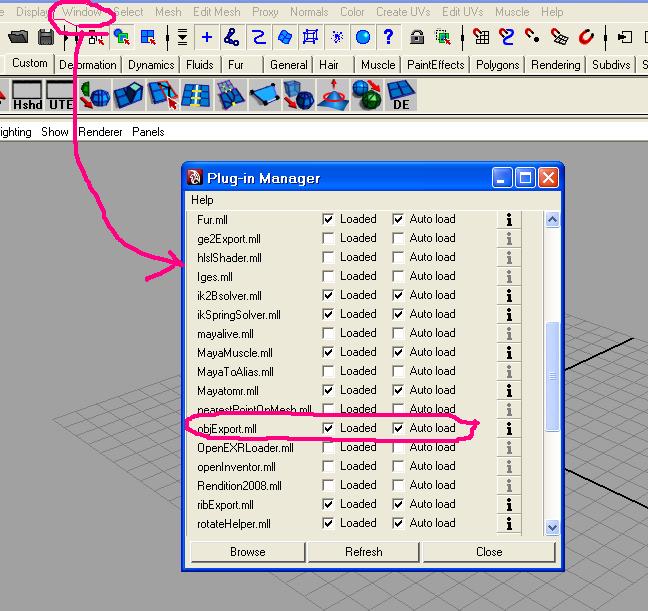The width and height of the screenshot is (648, 611).
Task: Uncheck Auto load for ikSpringSolver.mll
Action: (x=398, y=314)
